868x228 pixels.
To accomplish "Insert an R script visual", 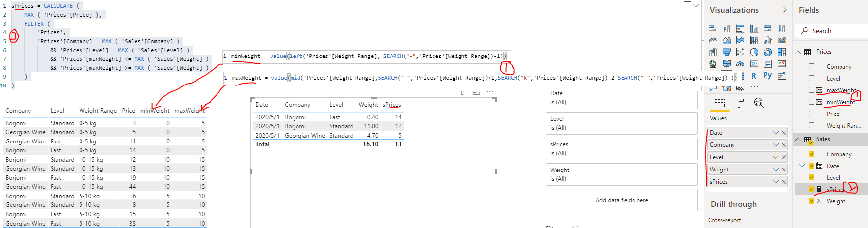I will 754,76.
